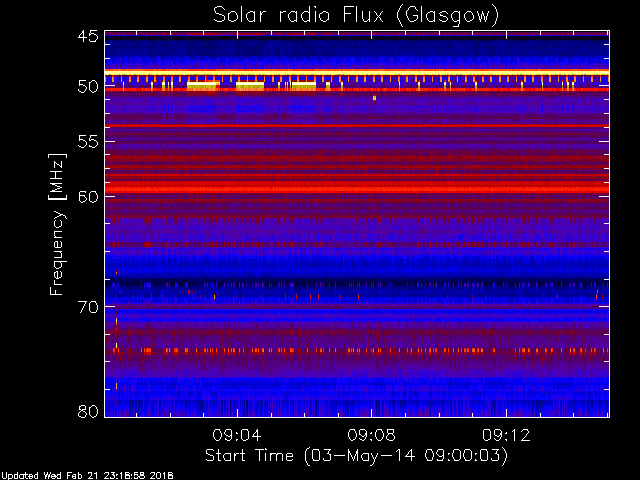Click the bright red band just above 60 MHz
Image resolution: width=640 pixels, height=480 pixels.
click(x=357, y=189)
